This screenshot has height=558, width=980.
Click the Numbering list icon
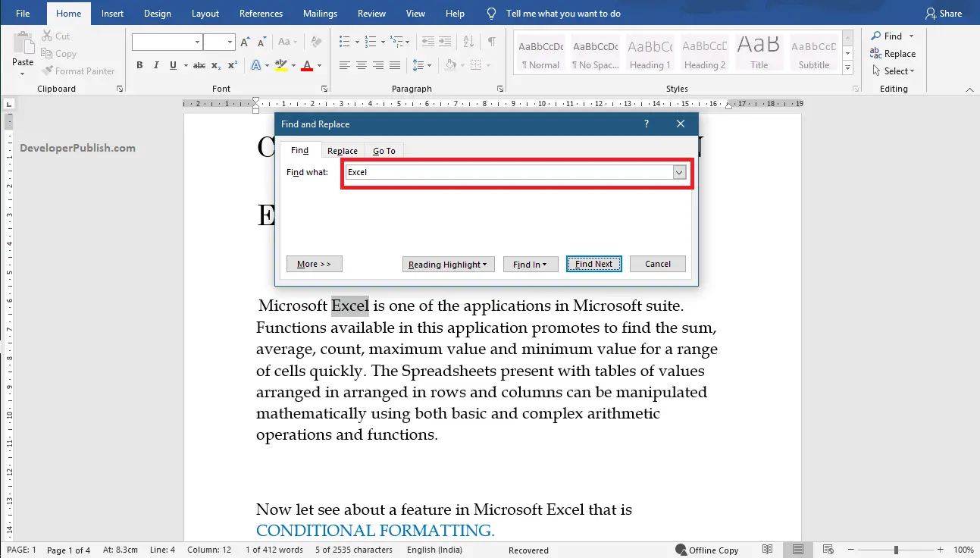370,42
